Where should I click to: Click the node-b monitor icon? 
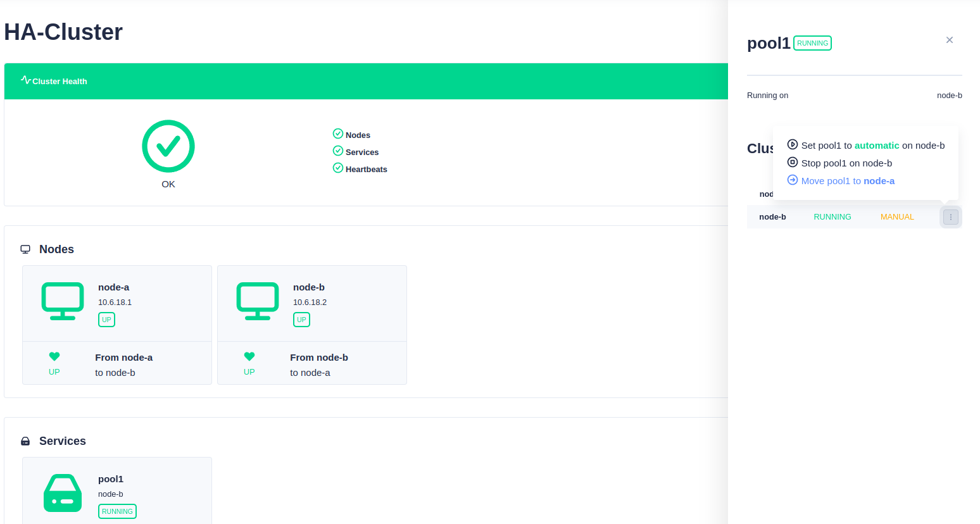[x=258, y=301]
